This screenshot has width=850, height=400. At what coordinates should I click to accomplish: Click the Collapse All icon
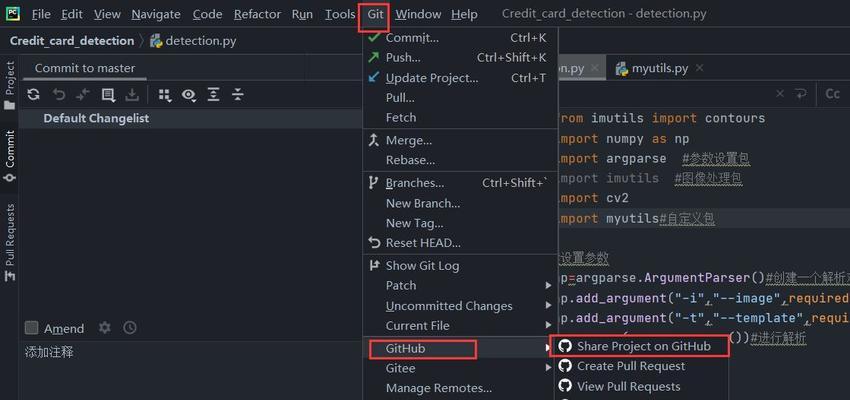pyautogui.click(x=238, y=94)
